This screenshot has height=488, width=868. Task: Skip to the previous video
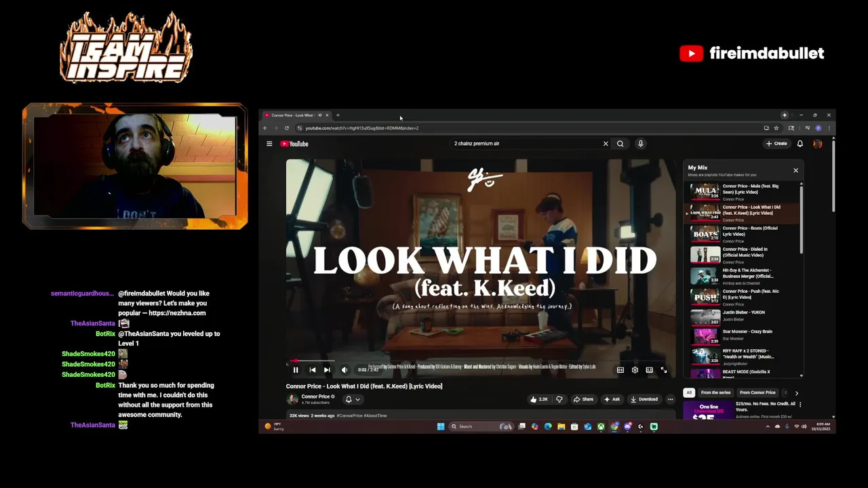[312, 370]
